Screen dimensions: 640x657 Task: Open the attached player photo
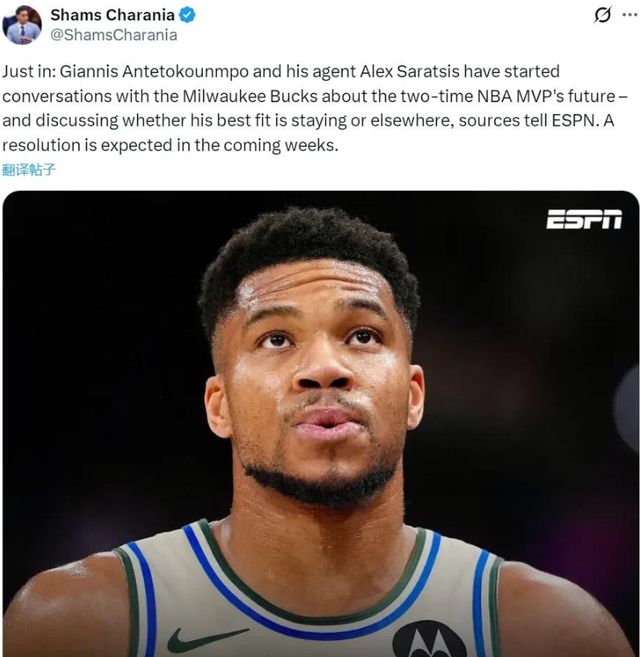click(x=321, y=424)
